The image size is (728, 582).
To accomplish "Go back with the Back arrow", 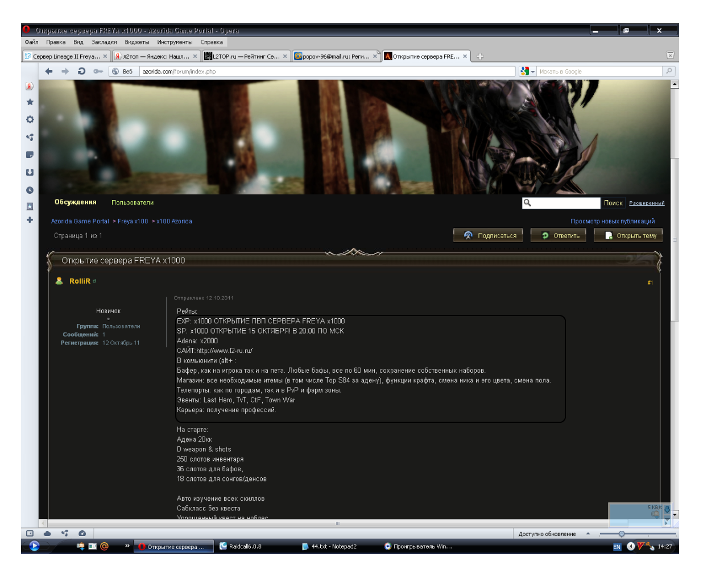I will coord(49,71).
